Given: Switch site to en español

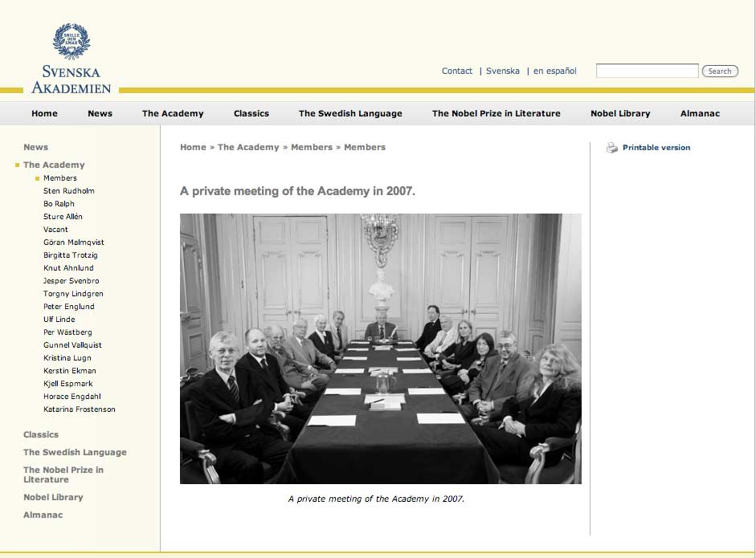Looking at the screenshot, I should (554, 71).
